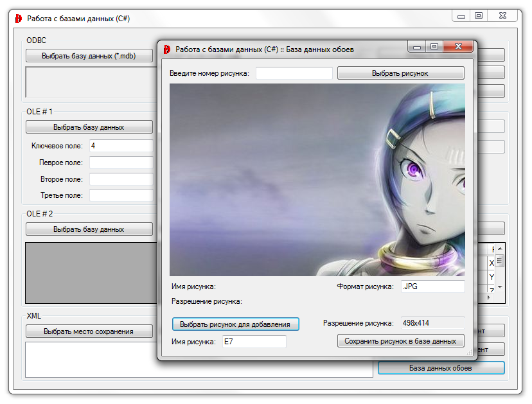Close the wallpaper database dialog
This screenshot has height=404, width=532.
[x=458, y=47]
